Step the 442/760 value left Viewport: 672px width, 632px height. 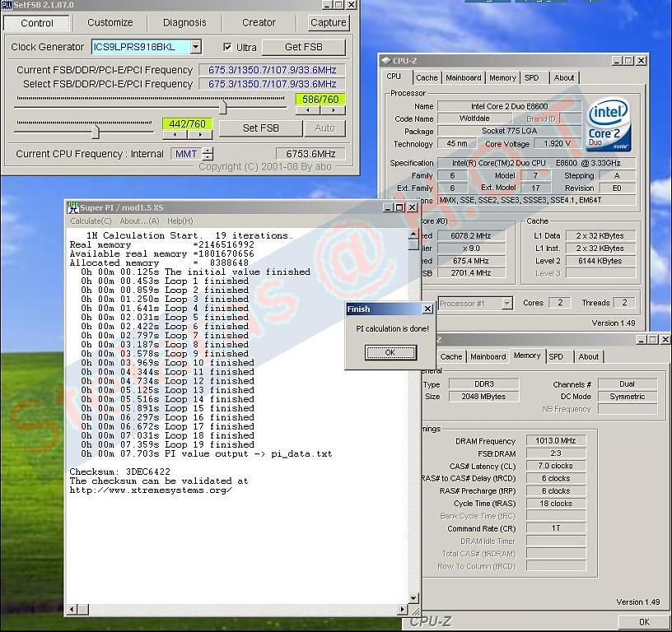coord(175,134)
